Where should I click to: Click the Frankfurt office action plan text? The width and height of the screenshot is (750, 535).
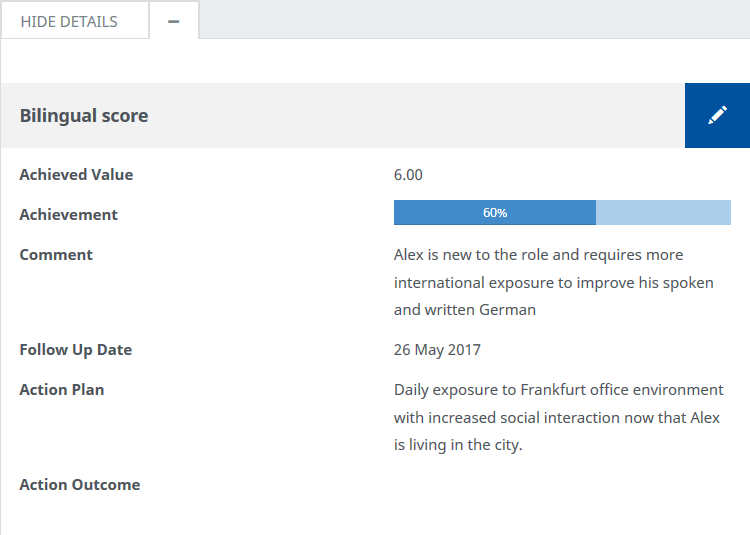558,417
